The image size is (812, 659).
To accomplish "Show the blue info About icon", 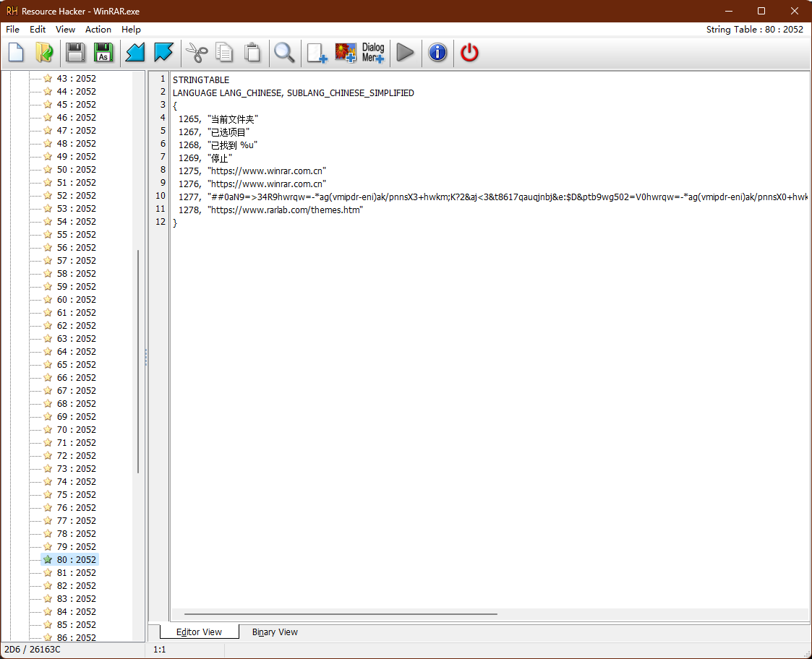I will [x=437, y=53].
